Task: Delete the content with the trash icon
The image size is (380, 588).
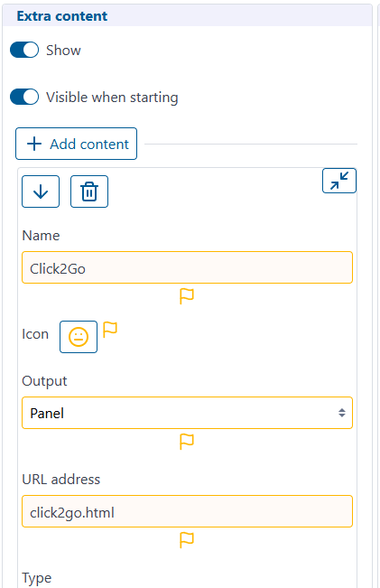Action: click(89, 191)
